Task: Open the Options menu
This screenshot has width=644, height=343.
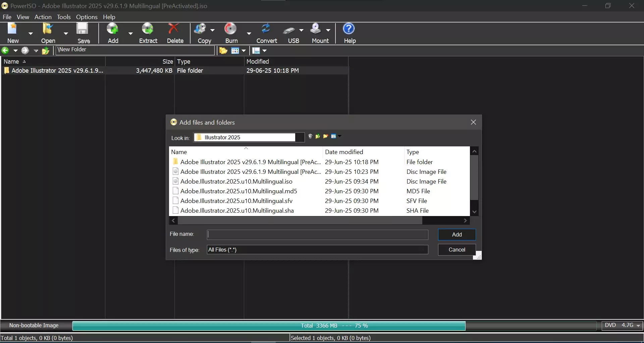Action: [x=87, y=17]
